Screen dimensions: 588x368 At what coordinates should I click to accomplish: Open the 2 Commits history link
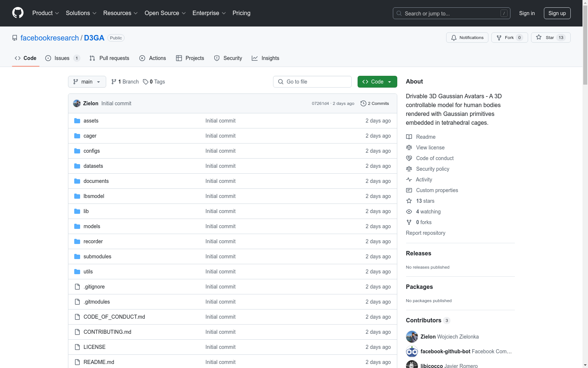click(375, 103)
